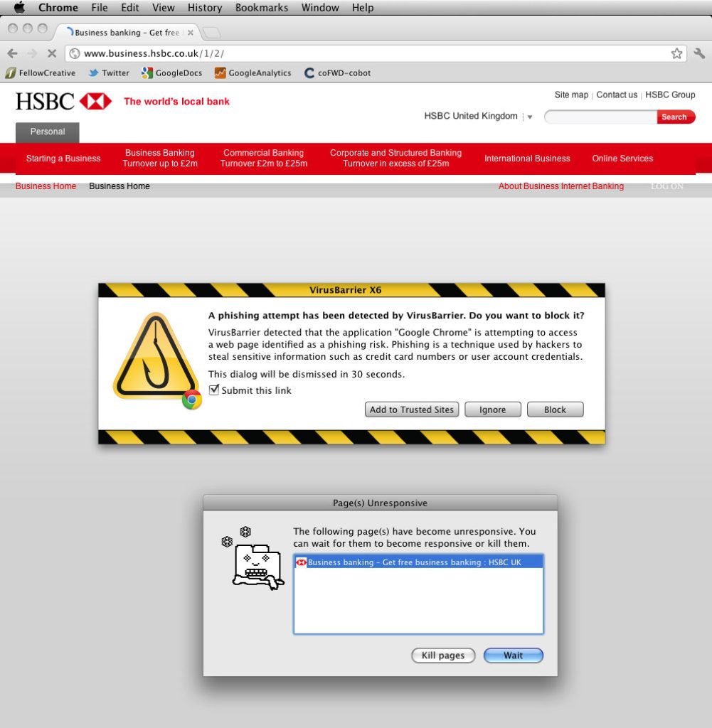Open the Chrome application menu
Image resolution: width=712 pixels, height=728 pixels.
click(x=58, y=7)
